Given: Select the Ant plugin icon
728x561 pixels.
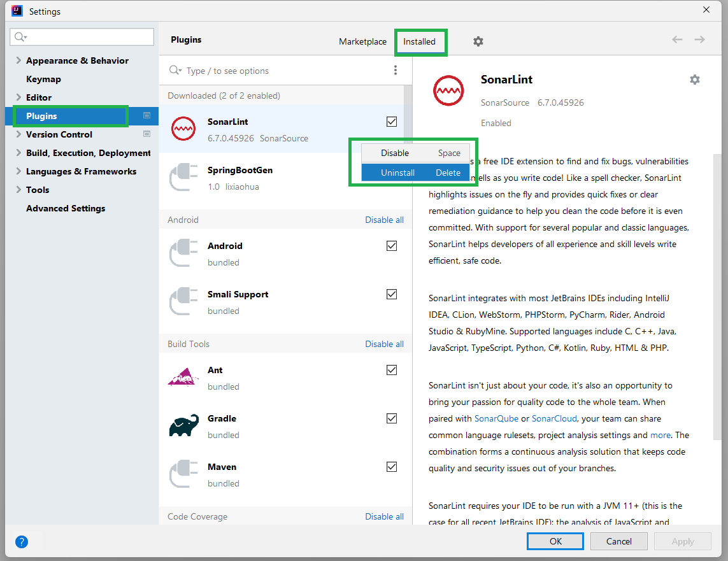Looking at the screenshot, I should [183, 377].
